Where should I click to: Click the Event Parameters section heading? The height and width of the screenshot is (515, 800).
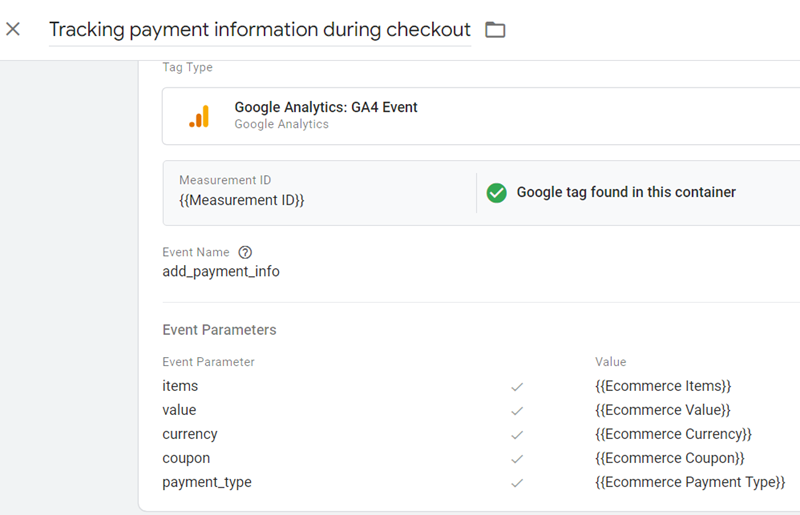[x=219, y=330]
